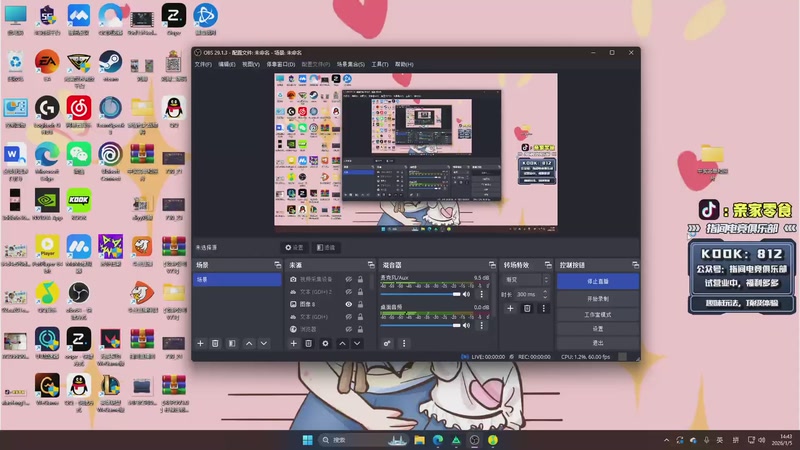Open source 滤镜 button in source toolbar
This screenshot has height=450, width=800.
coord(326,247)
